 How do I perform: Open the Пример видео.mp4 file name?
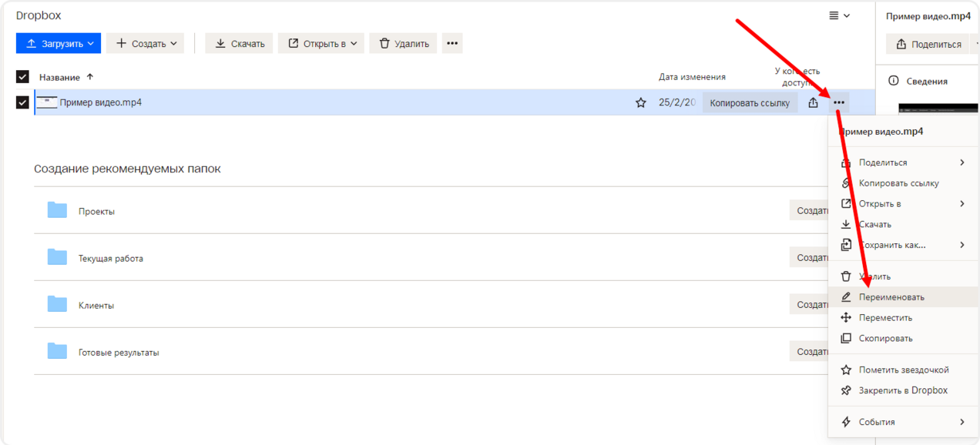click(101, 102)
